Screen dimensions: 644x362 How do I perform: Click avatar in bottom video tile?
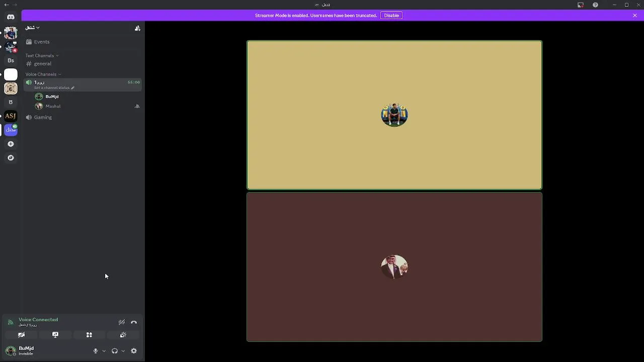(394, 266)
